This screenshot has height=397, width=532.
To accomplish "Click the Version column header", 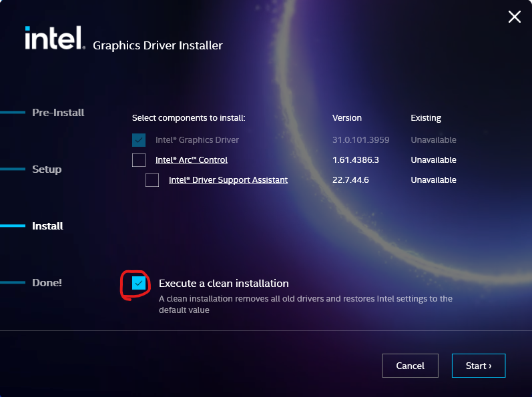I will (x=346, y=117).
